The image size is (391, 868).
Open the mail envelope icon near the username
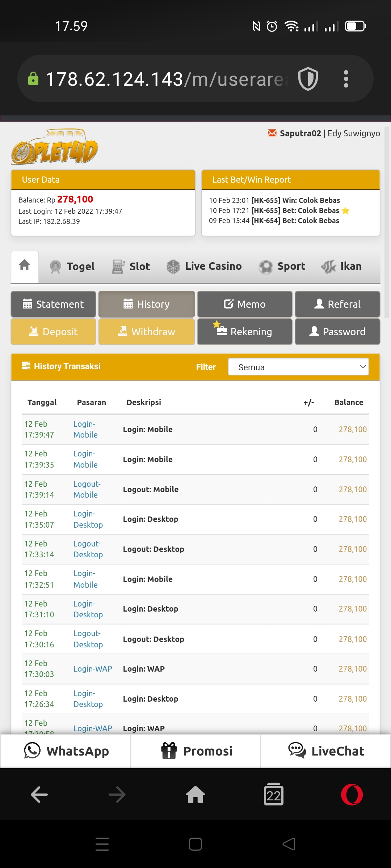tap(272, 133)
